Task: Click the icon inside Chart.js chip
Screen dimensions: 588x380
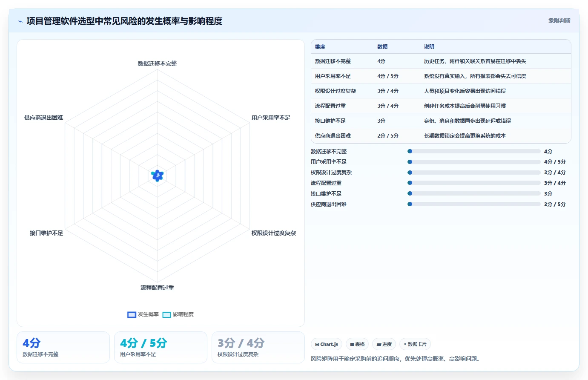Action: 317,344
